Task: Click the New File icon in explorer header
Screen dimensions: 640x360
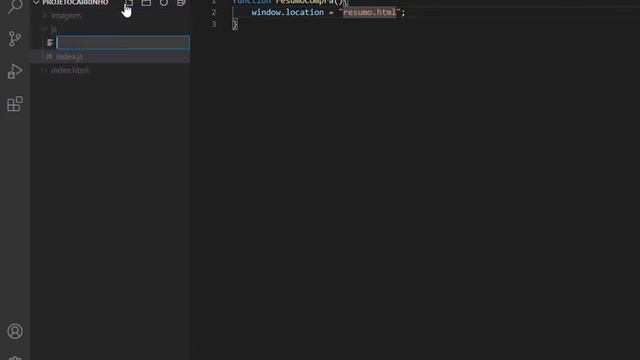Action: click(x=129, y=3)
